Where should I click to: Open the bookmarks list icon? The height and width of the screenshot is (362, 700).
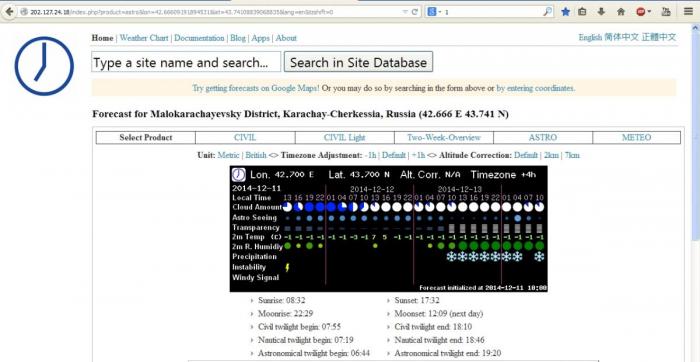pos(583,12)
